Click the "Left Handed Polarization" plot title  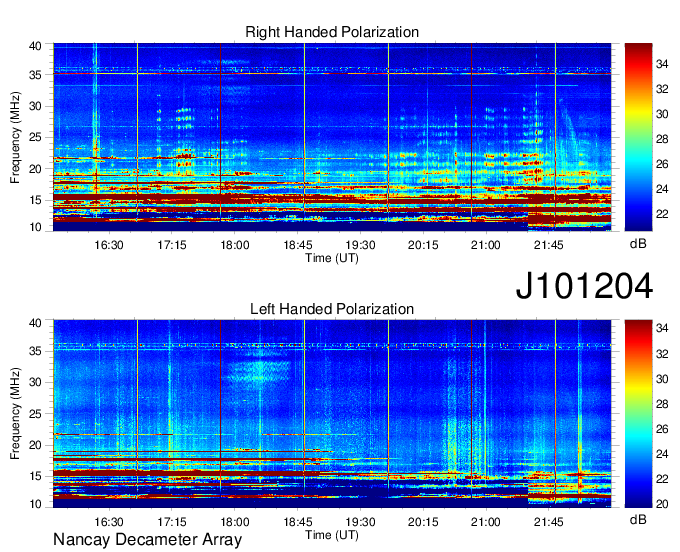(x=332, y=309)
